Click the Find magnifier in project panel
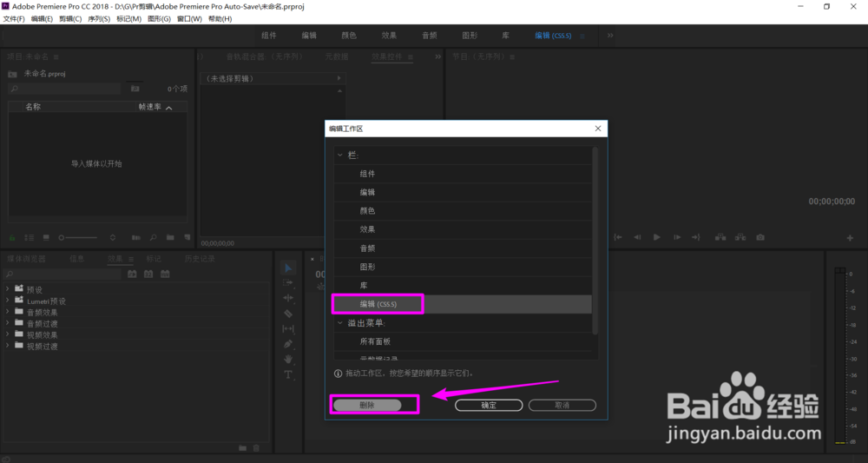The height and width of the screenshot is (463, 868). [x=154, y=238]
